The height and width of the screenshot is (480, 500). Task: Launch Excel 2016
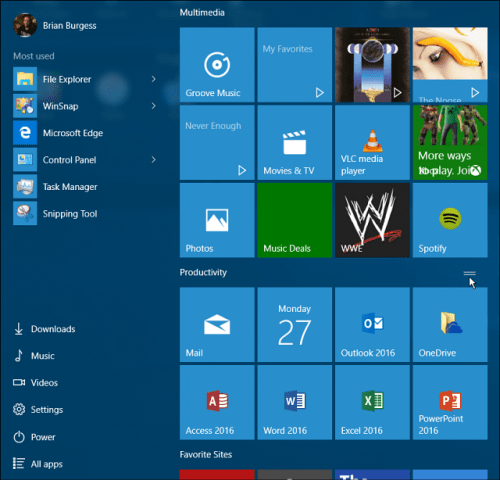pyautogui.click(x=372, y=402)
